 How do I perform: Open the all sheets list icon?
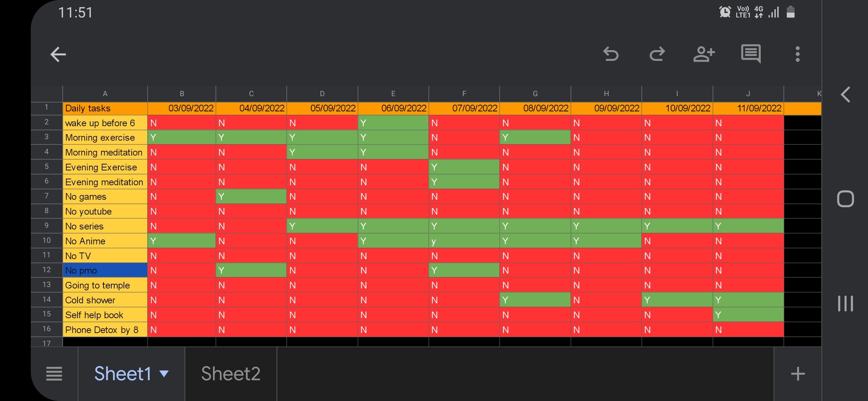54,374
